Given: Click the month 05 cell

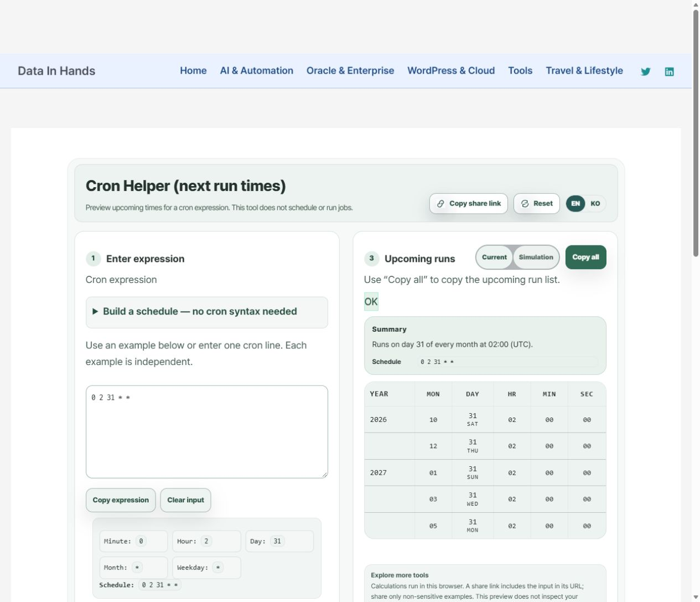Looking at the screenshot, I should pos(433,526).
